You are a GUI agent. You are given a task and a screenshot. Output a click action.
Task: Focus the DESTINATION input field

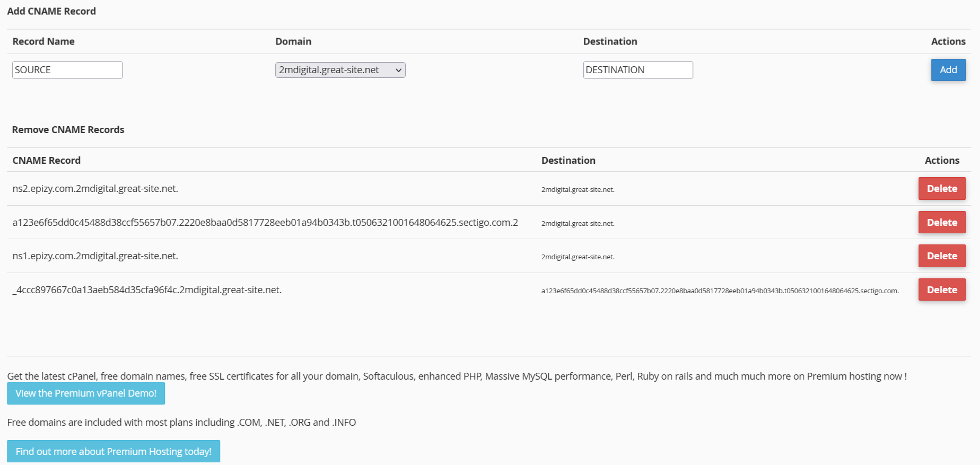(638, 70)
